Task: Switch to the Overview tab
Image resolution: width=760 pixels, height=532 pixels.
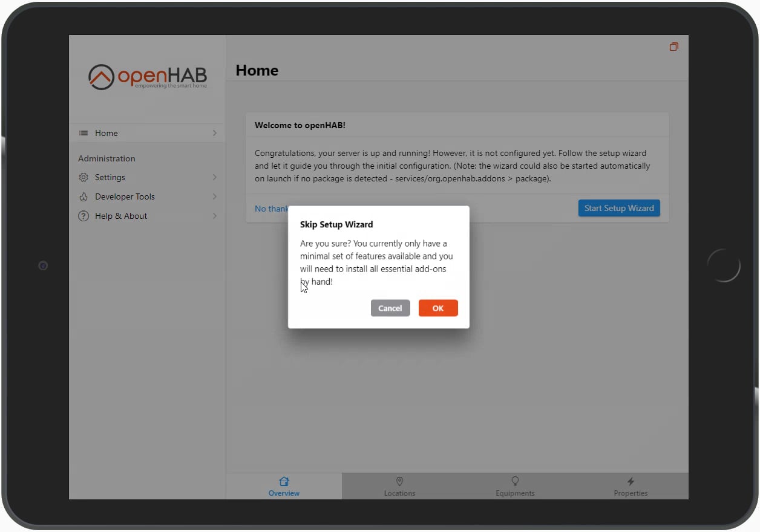Action: click(x=284, y=486)
